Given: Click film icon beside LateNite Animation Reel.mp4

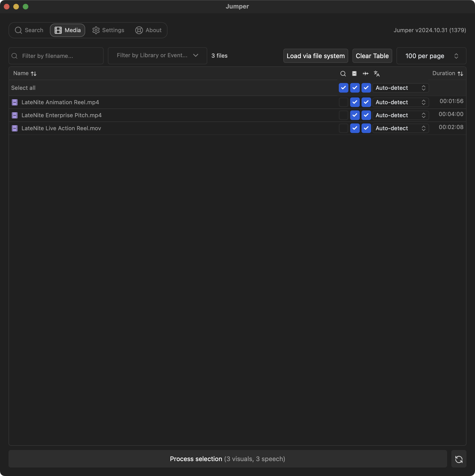Looking at the screenshot, I should pos(15,102).
